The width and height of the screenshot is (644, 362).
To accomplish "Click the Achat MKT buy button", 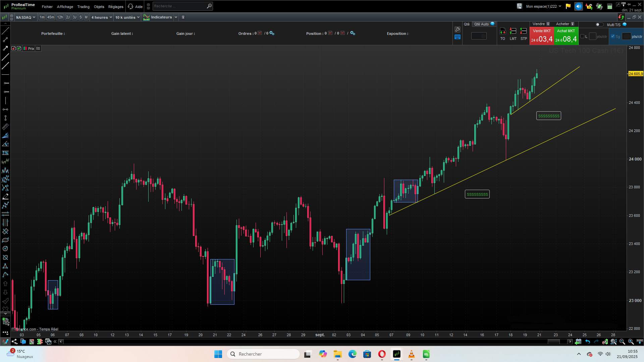I will click(x=566, y=36).
